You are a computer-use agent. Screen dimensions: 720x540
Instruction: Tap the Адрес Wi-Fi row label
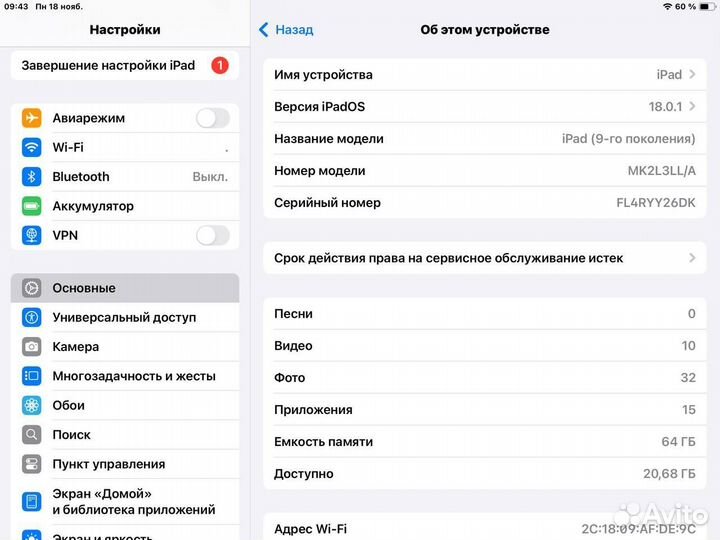310,529
